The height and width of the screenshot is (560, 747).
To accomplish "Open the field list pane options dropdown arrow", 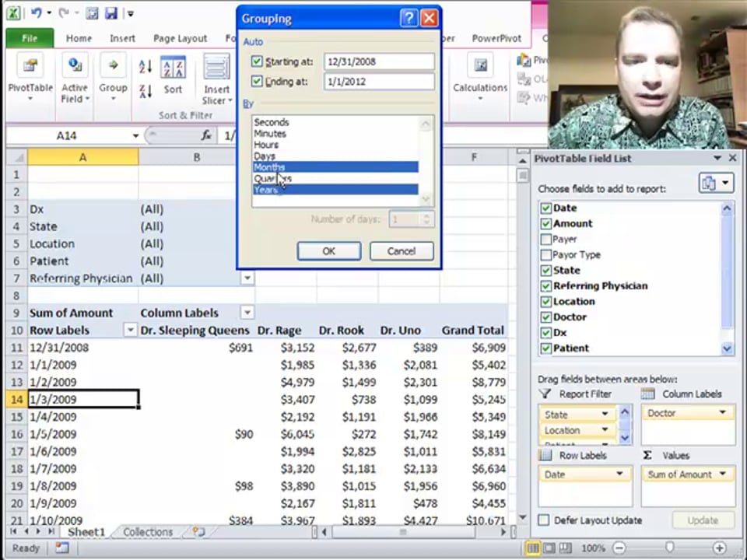I will 717,158.
